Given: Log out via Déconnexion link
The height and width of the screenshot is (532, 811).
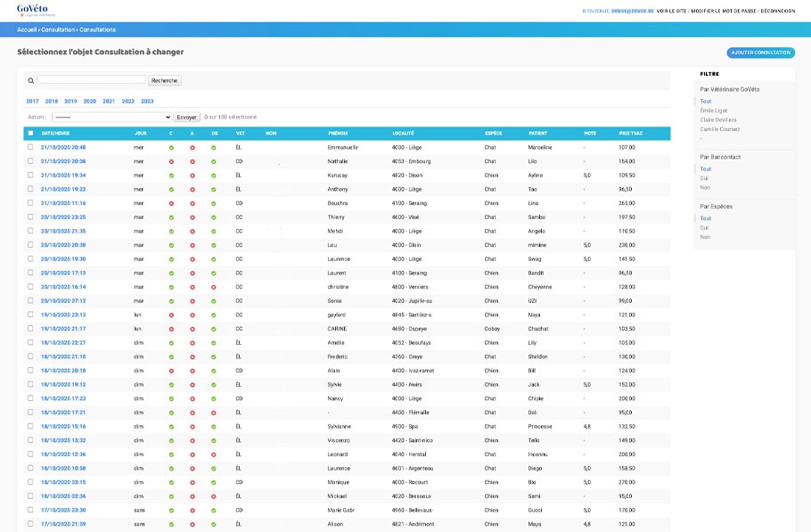Looking at the screenshot, I should [x=778, y=11].
